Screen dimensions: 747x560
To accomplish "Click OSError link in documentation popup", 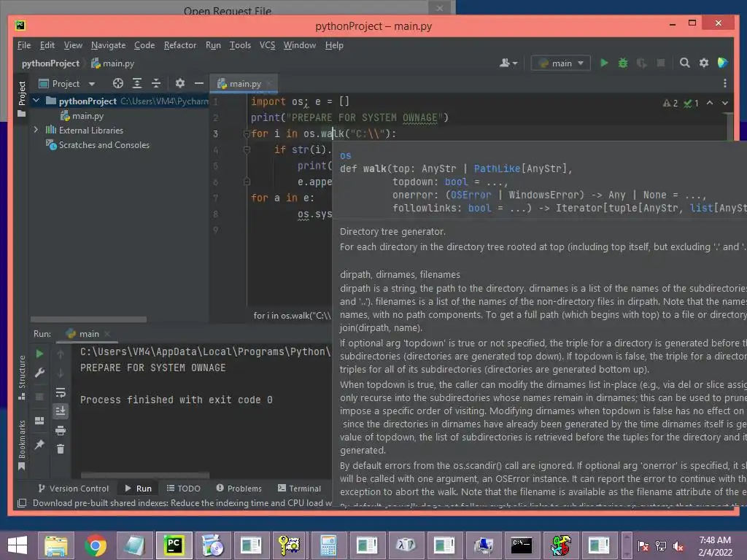I will click(471, 195).
